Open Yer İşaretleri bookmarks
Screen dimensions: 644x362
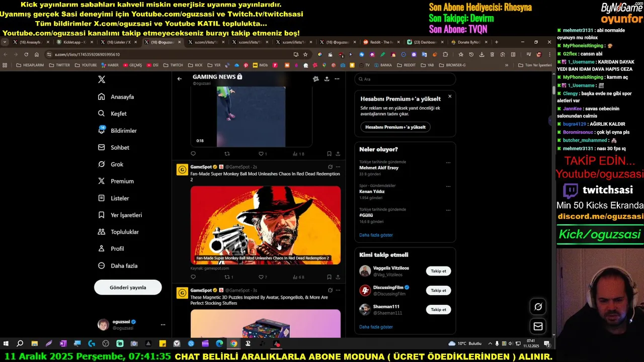(x=120, y=215)
